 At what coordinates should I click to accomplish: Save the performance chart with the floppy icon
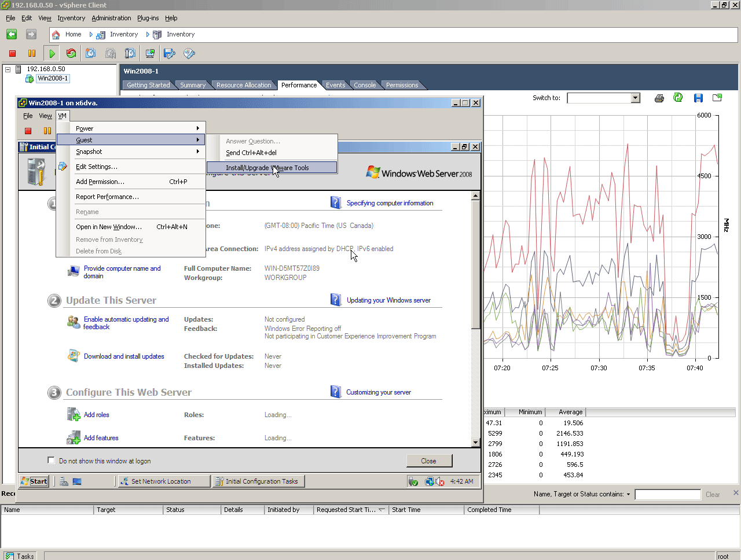tap(698, 98)
